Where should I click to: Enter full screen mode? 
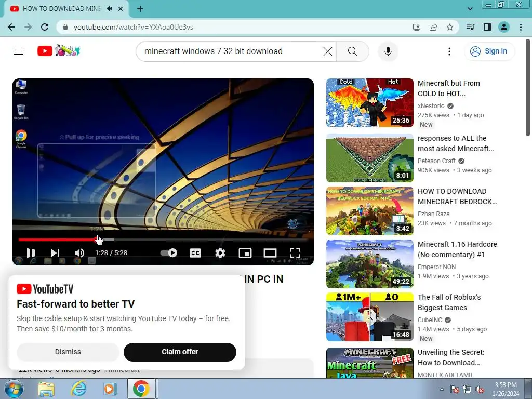[295, 253]
